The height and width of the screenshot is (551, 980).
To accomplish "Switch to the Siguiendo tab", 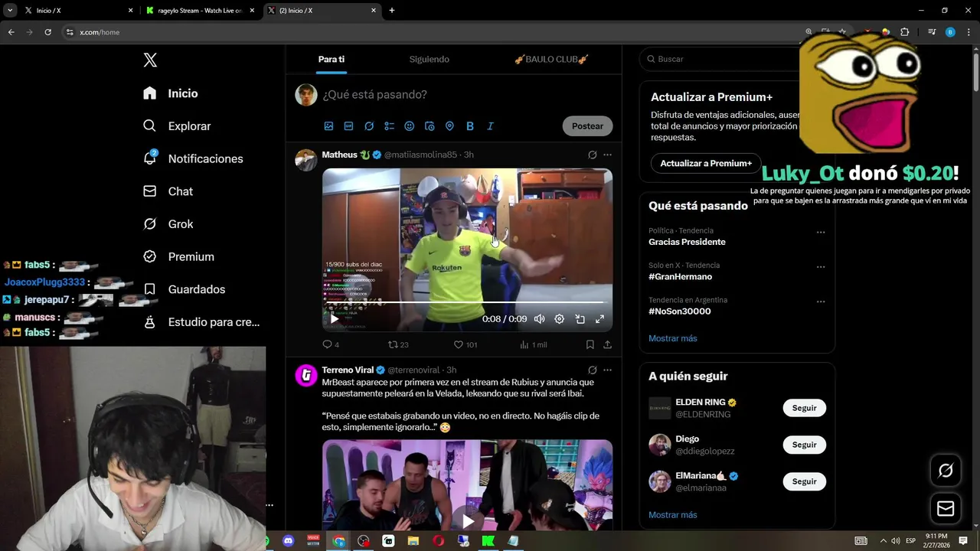I will pyautogui.click(x=429, y=60).
